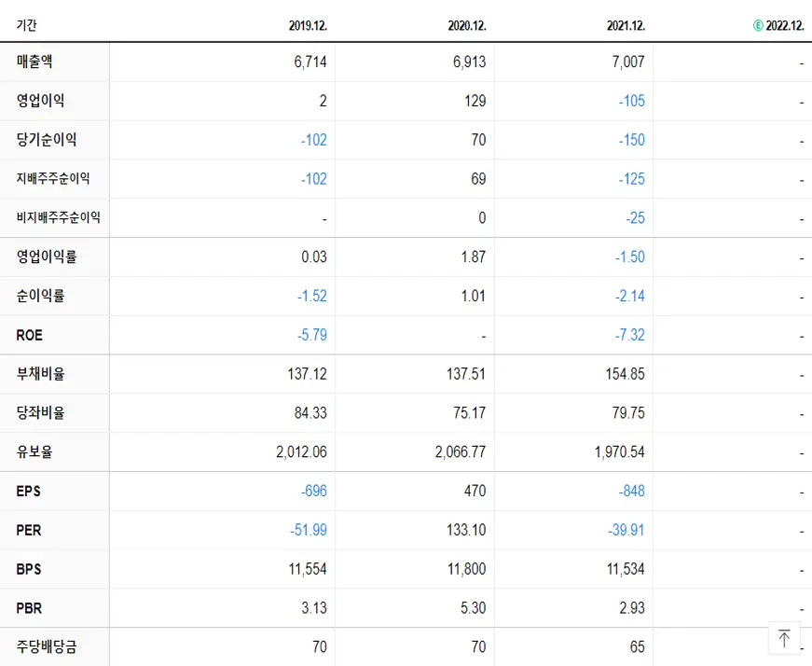Select PBR value 5.30

pos(474,608)
